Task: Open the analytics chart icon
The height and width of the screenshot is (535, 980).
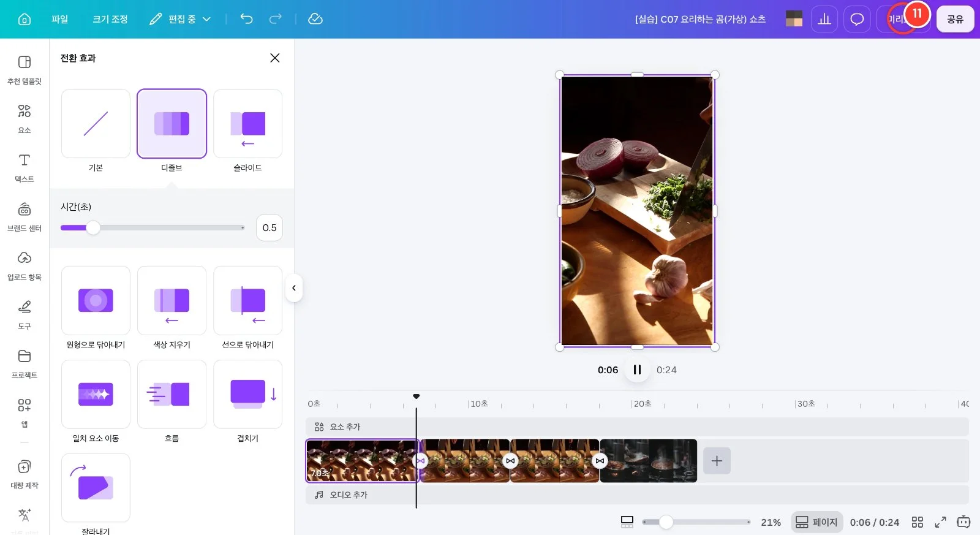Action: click(824, 20)
